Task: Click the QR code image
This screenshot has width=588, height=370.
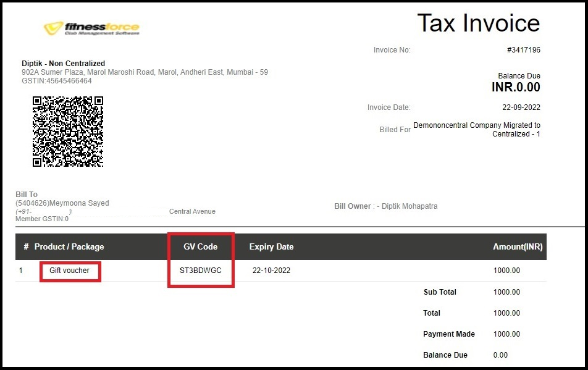Action: pyautogui.click(x=68, y=131)
